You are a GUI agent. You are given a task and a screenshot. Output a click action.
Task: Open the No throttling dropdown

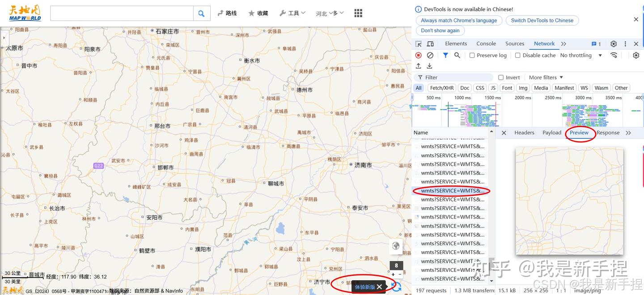pos(579,55)
